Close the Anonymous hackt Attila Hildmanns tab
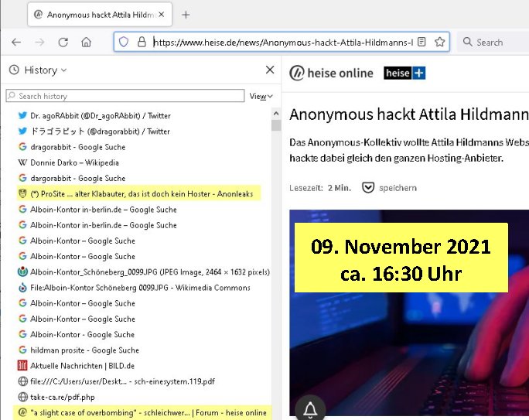Viewport: 529px width, 420px height. pos(162,15)
